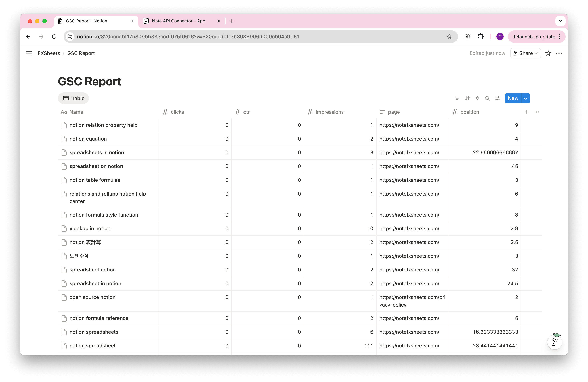Open the notion spreadsheet row page
The image size is (588, 382).
(92, 346)
